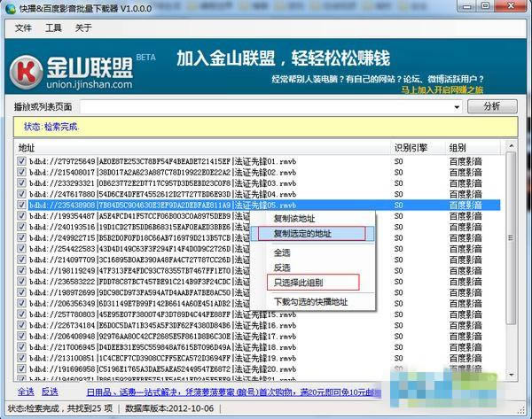
Task: Click 全选 link at bottom left
Action: 25,391
